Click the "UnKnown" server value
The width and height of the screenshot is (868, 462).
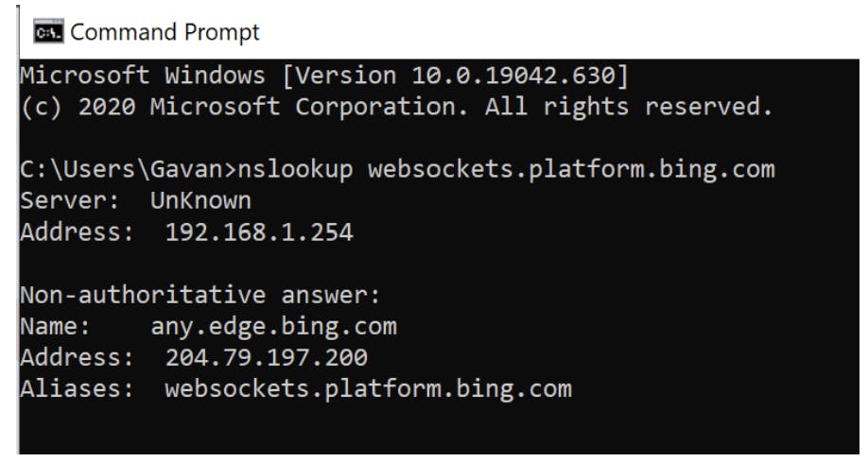tap(200, 201)
